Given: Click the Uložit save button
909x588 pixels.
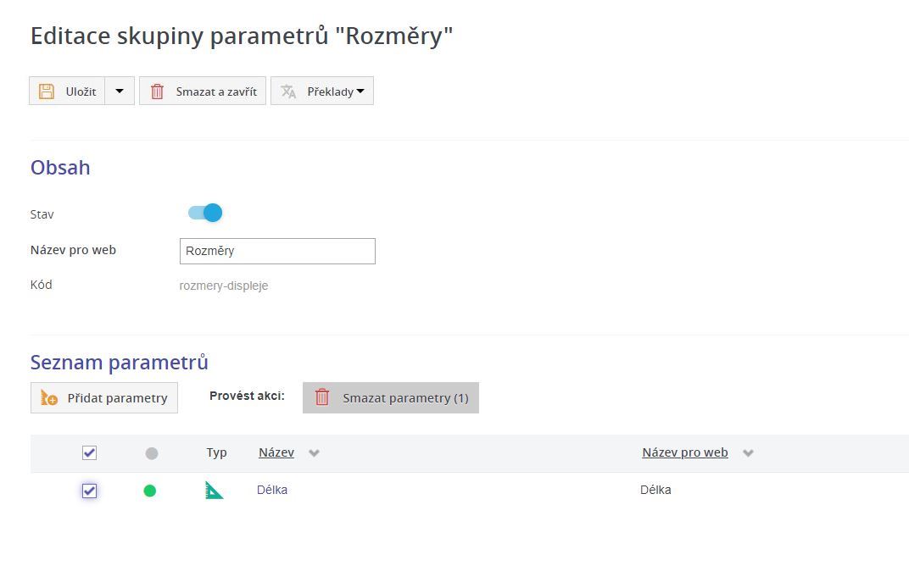Looking at the screenshot, I should (x=68, y=92).
